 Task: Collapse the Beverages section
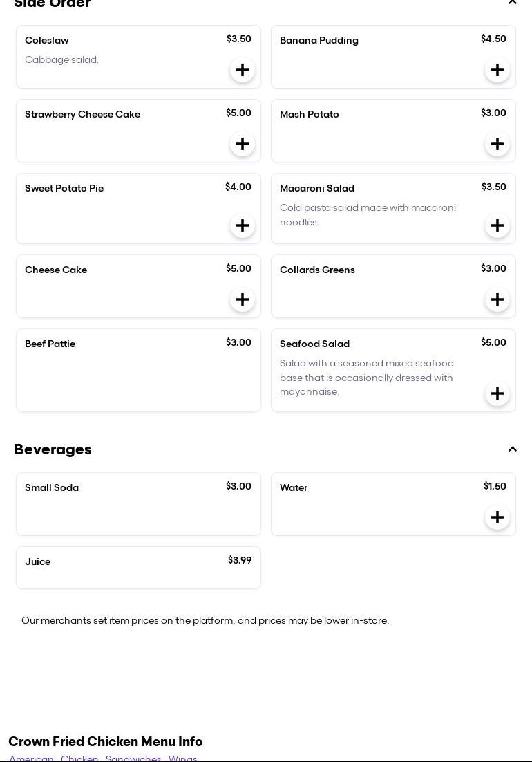(513, 449)
